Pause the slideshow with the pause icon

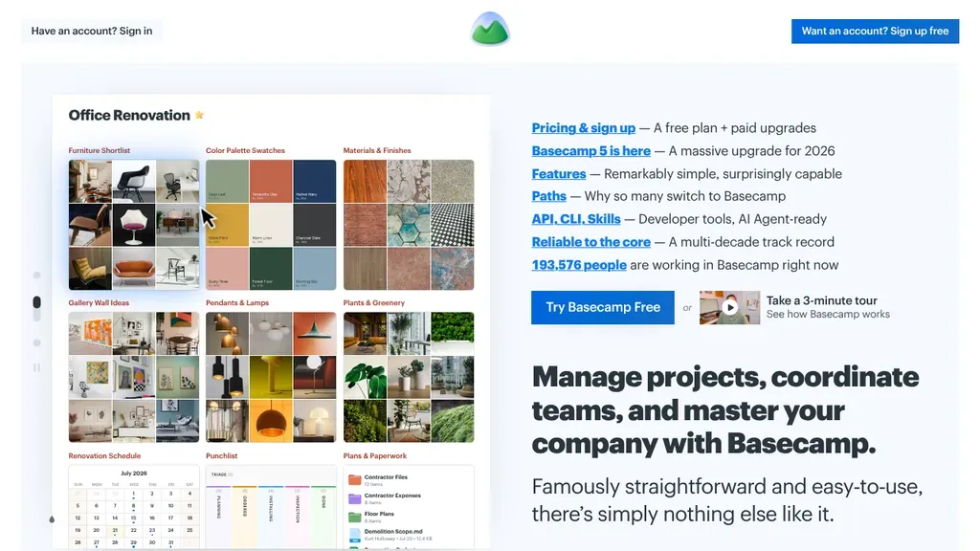[x=37, y=368]
